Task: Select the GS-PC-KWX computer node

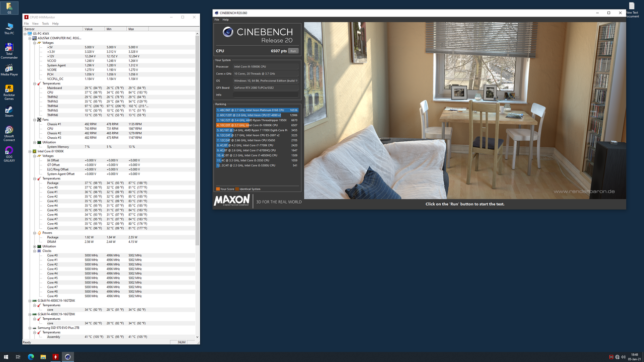Action: (41, 34)
